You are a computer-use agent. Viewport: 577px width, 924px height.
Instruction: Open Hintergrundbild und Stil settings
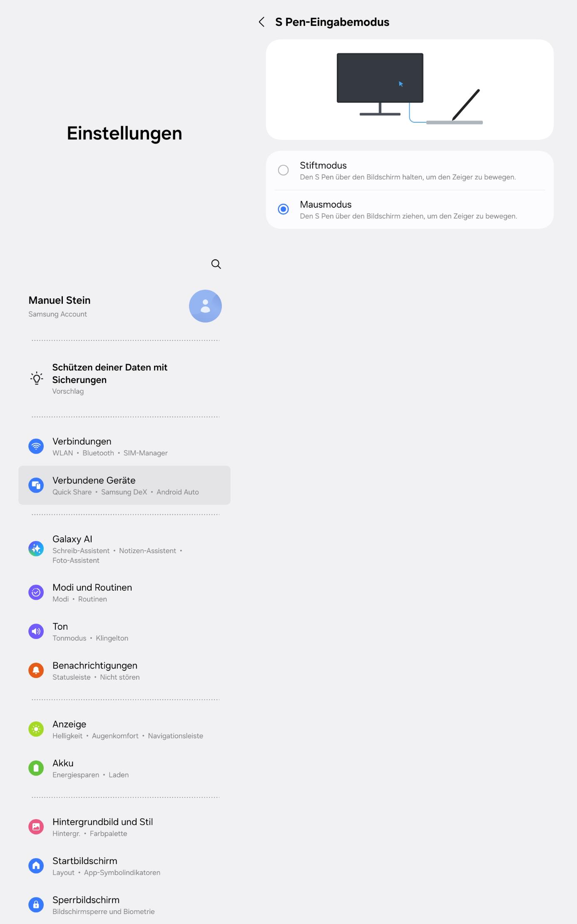[124, 827]
